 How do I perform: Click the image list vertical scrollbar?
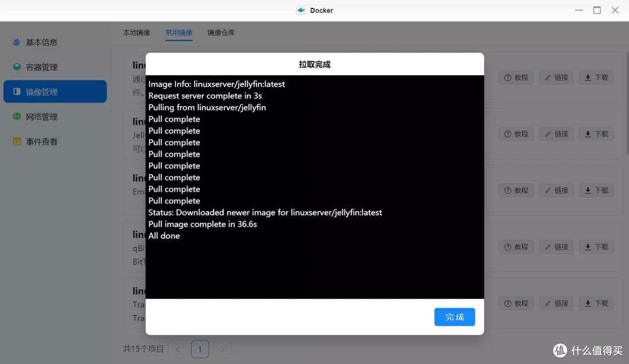627,103
